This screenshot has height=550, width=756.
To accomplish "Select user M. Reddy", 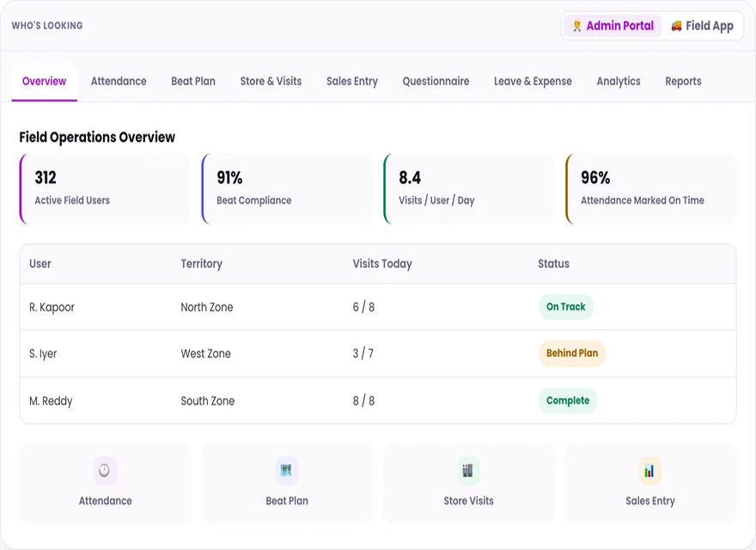I will pyautogui.click(x=51, y=401).
